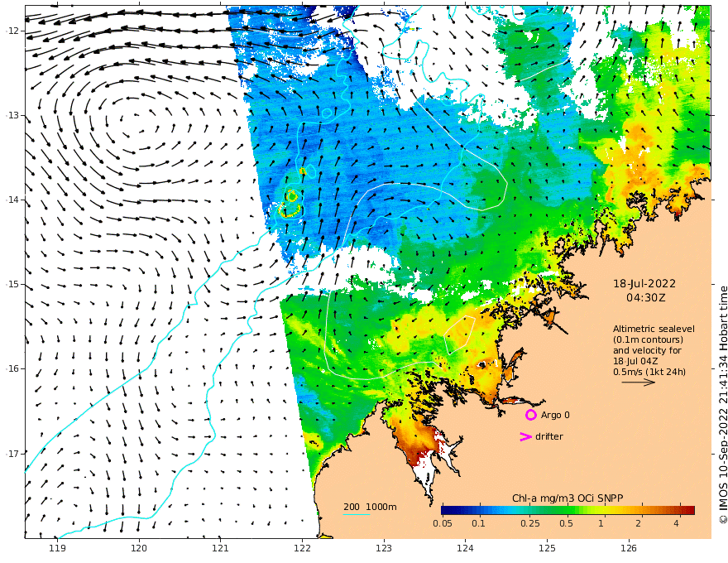
Task: Click the '0.5m/s (1kt 24h)' text
Action: coord(649,372)
